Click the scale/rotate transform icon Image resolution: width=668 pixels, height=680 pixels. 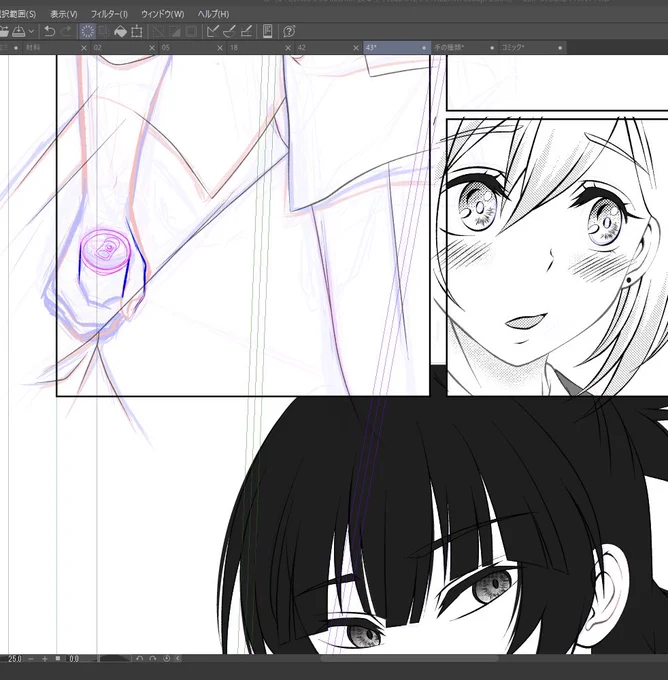pyautogui.click(x=137, y=32)
